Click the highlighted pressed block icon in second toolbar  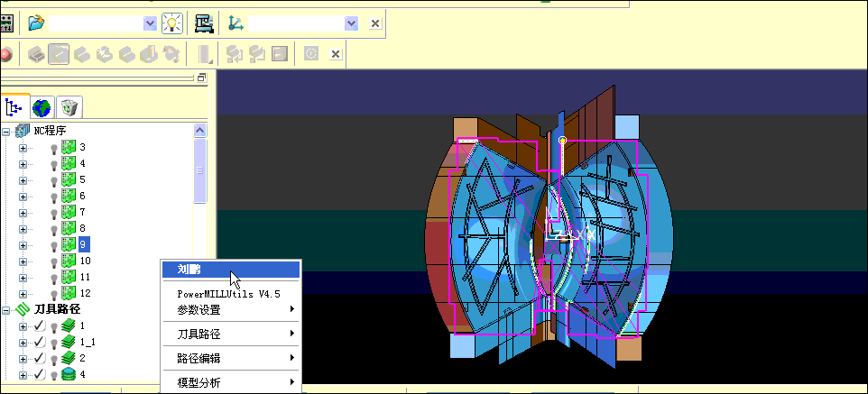tap(59, 54)
